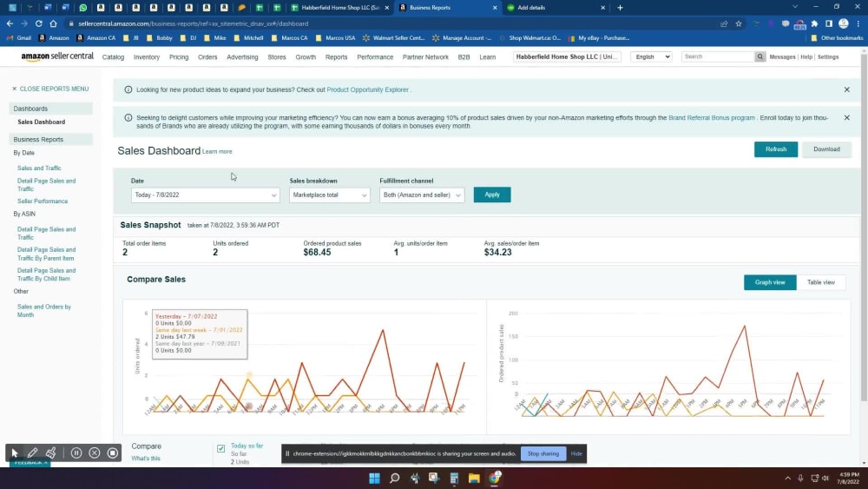868x489 pixels.
Task: Close the Business Reports tab
Action: (495, 8)
